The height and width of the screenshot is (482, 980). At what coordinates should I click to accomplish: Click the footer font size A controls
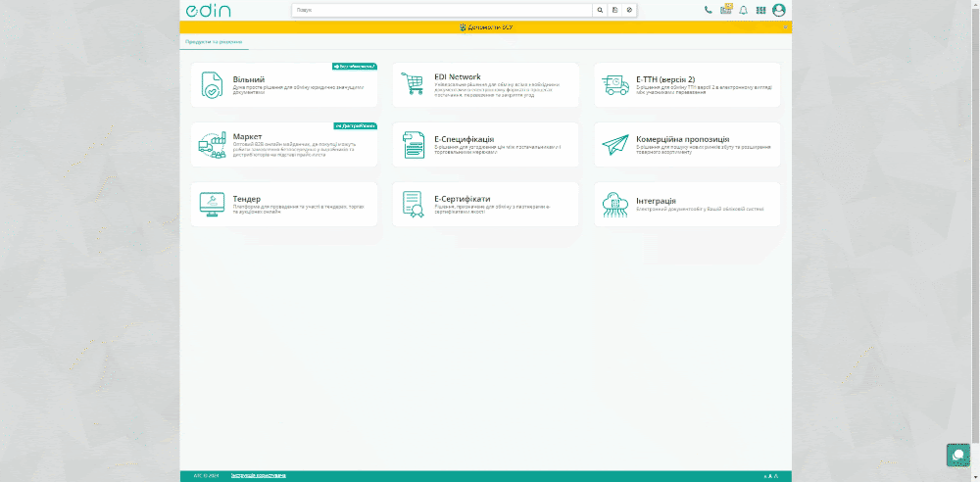(770, 476)
